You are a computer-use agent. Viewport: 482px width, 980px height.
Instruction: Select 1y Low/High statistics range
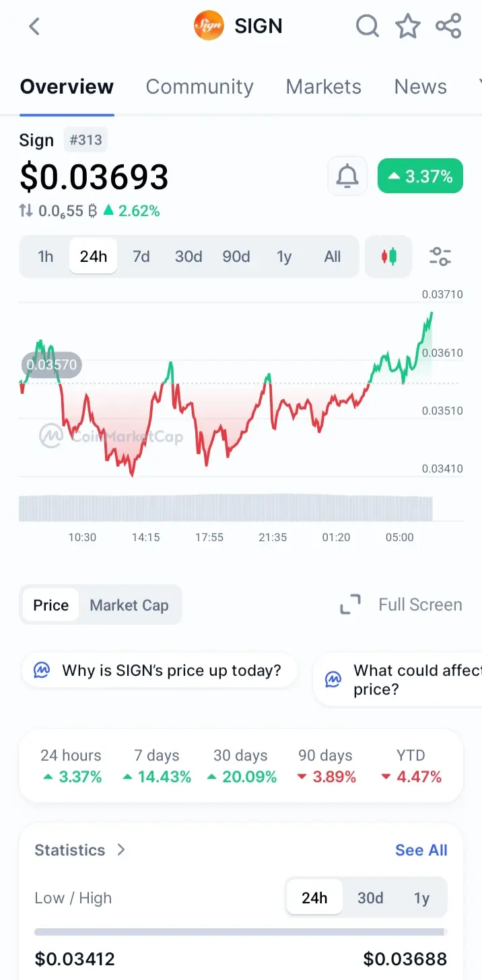(x=421, y=898)
